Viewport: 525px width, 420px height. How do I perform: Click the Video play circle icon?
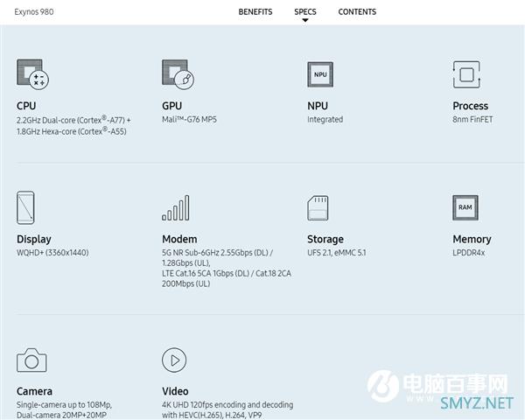click(x=174, y=360)
